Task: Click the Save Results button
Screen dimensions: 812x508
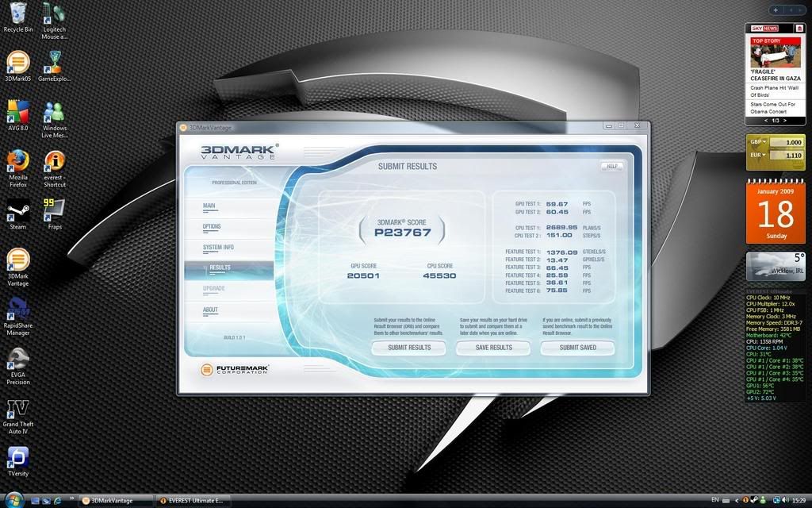Action: 493,348
